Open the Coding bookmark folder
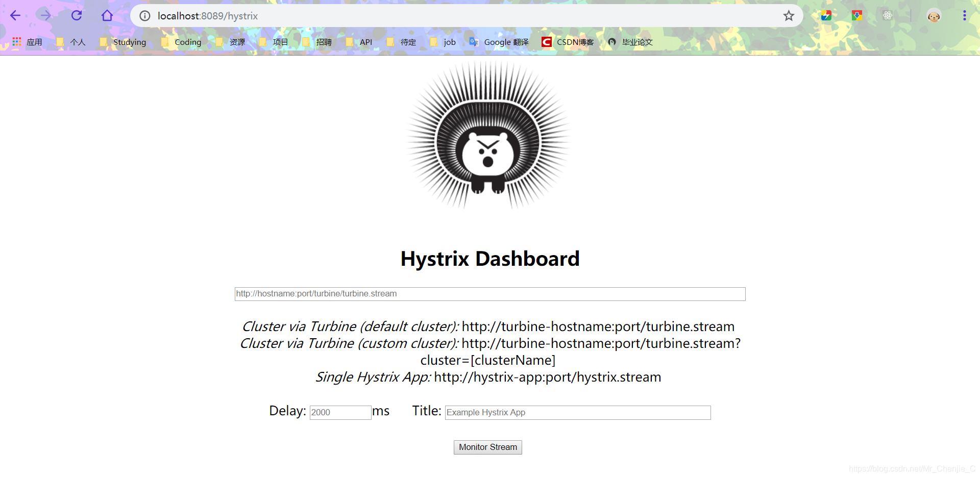 coord(181,42)
